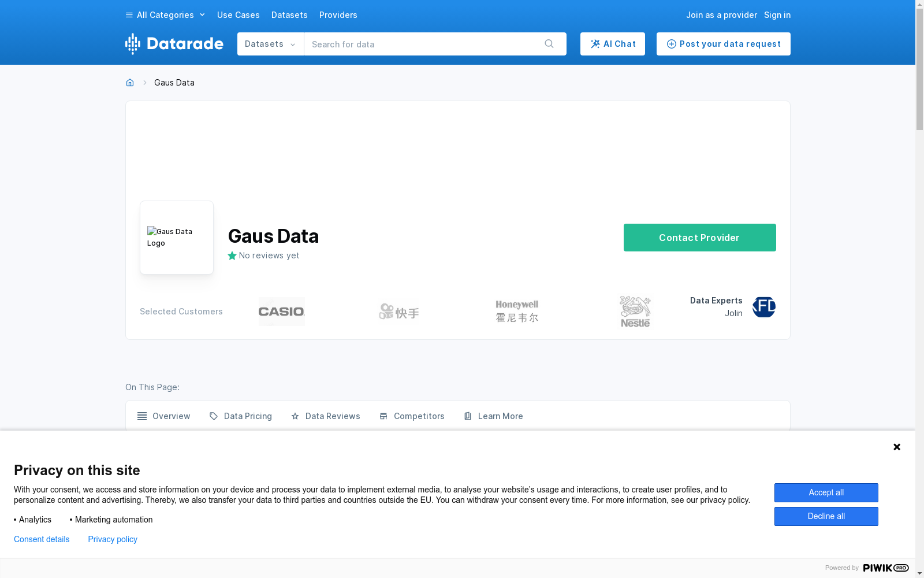924x578 pixels.
Task: Open the All Categories menu
Action: pyautogui.click(x=165, y=15)
